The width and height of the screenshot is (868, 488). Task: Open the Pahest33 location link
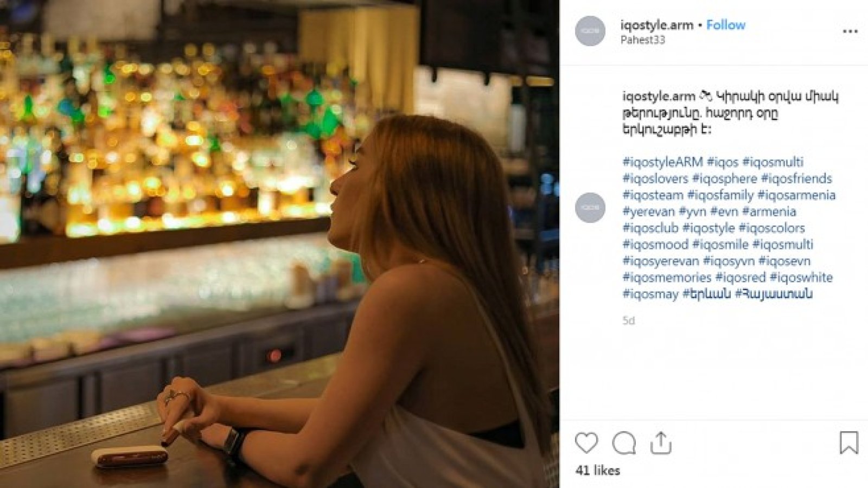[642, 40]
